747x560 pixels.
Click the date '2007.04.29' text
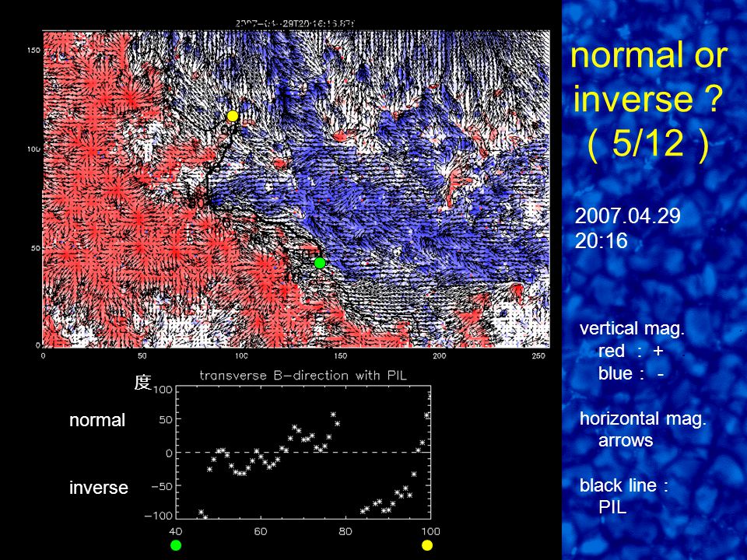(x=627, y=216)
